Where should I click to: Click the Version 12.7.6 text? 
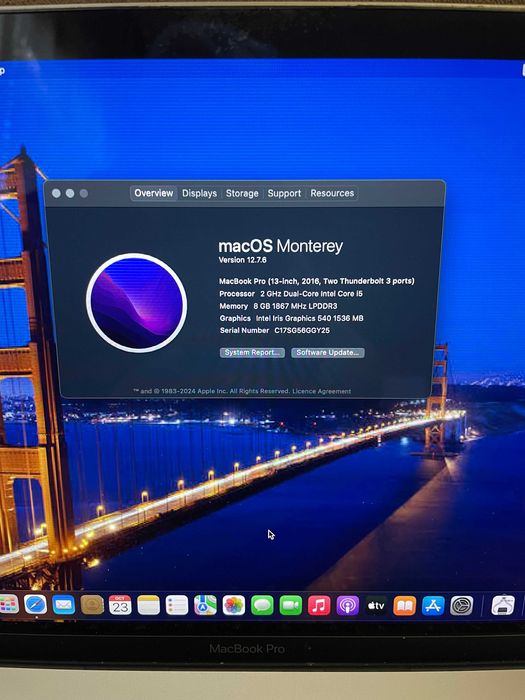(x=242, y=260)
